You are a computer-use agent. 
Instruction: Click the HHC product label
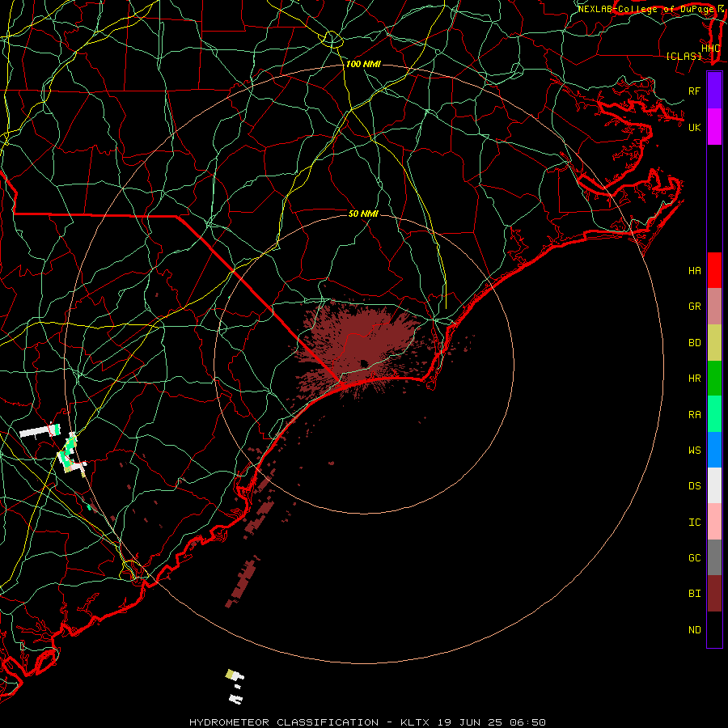point(711,49)
